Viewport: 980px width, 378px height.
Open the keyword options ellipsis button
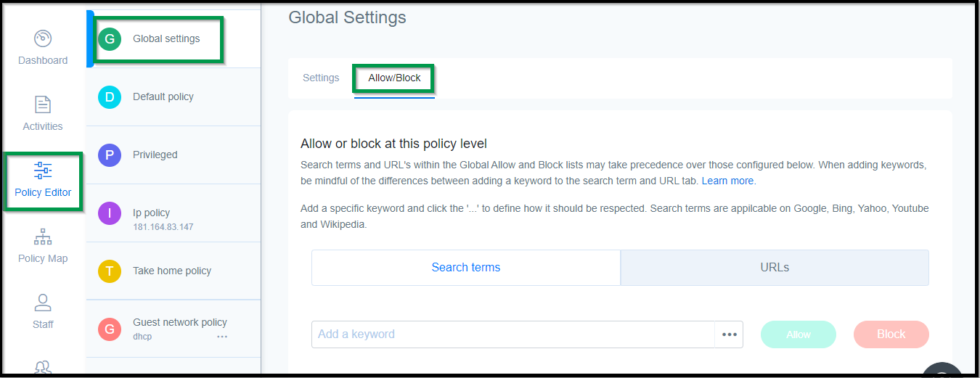pos(730,334)
